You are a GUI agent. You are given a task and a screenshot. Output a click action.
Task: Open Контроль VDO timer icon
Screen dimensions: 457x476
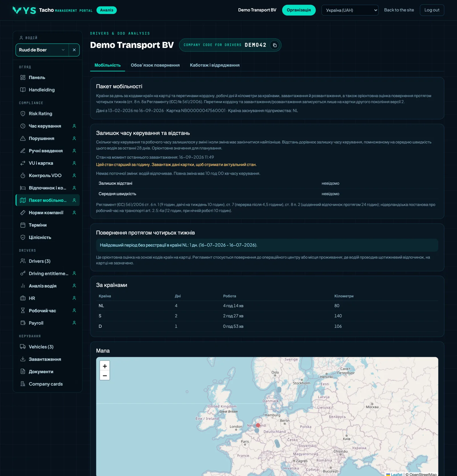pos(23,175)
